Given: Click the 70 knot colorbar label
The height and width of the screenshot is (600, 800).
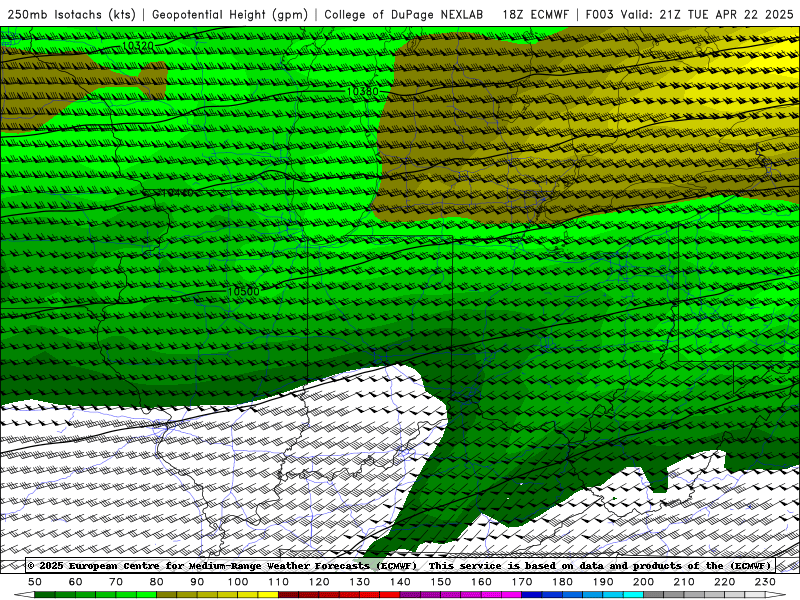Looking at the screenshot, I should tap(116, 582).
